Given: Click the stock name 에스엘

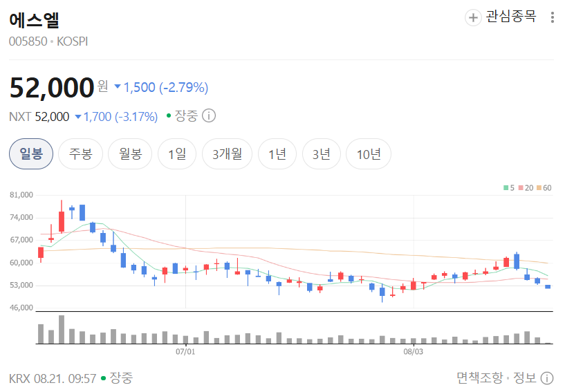Looking at the screenshot, I should point(34,20).
